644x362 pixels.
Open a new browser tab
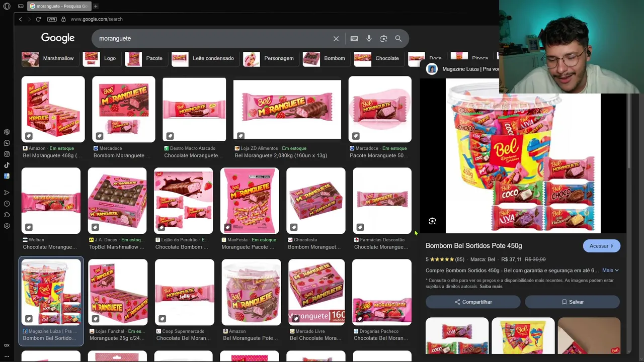96,6
